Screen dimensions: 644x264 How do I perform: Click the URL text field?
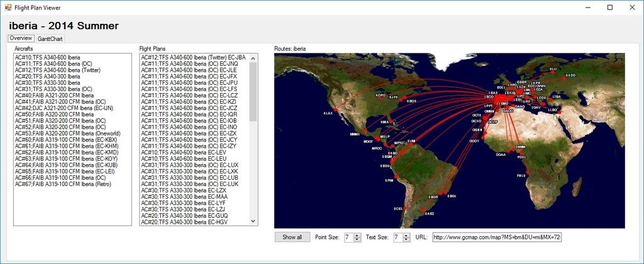click(497, 238)
